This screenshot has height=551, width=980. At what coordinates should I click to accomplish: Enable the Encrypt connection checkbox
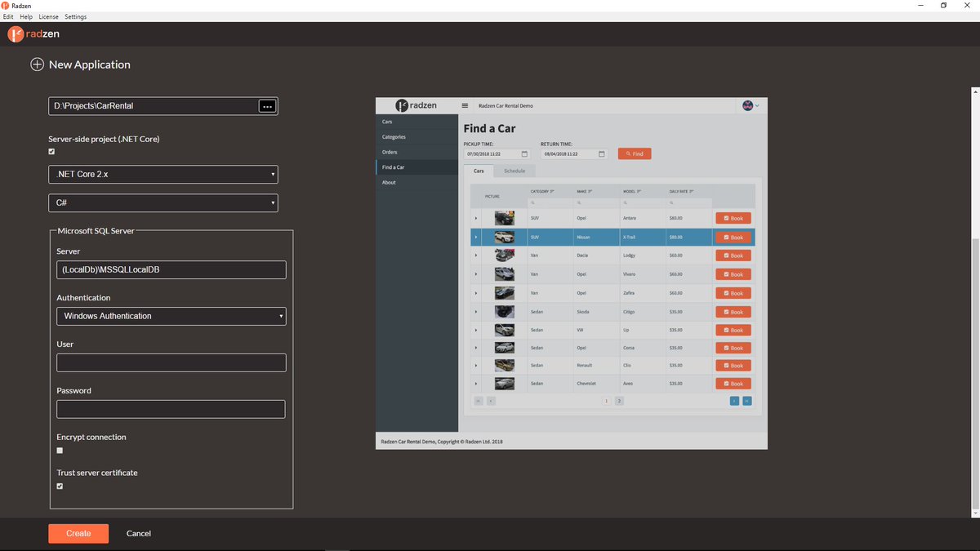coord(60,450)
